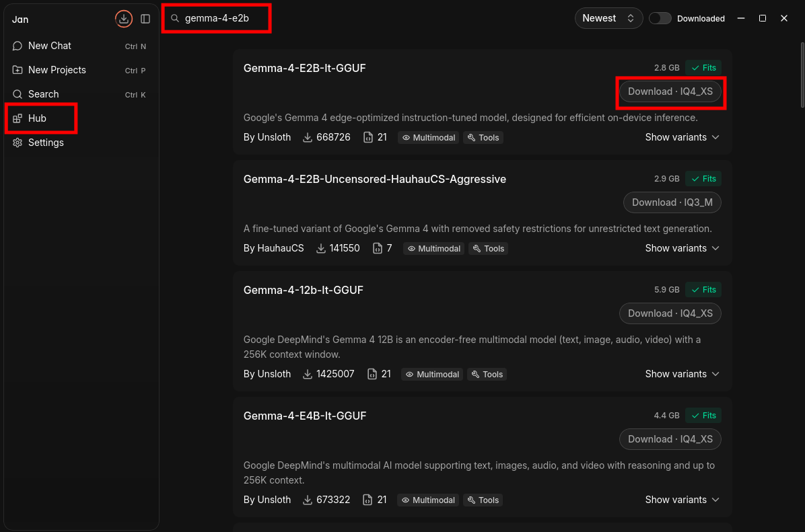
Task: Click "By Unsloth" on Gemma-4-E4B-It-GGUF card
Action: (x=267, y=500)
